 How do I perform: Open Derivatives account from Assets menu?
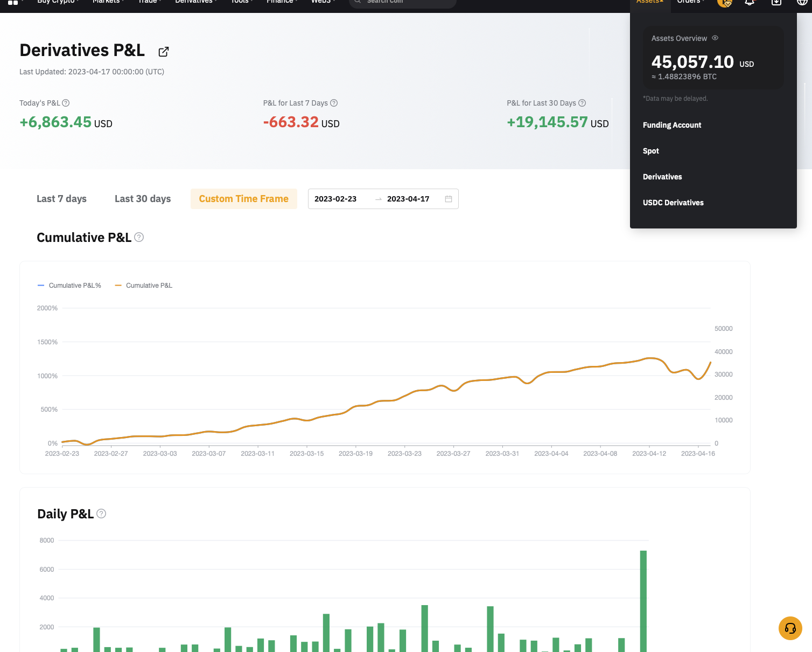(x=662, y=177)
